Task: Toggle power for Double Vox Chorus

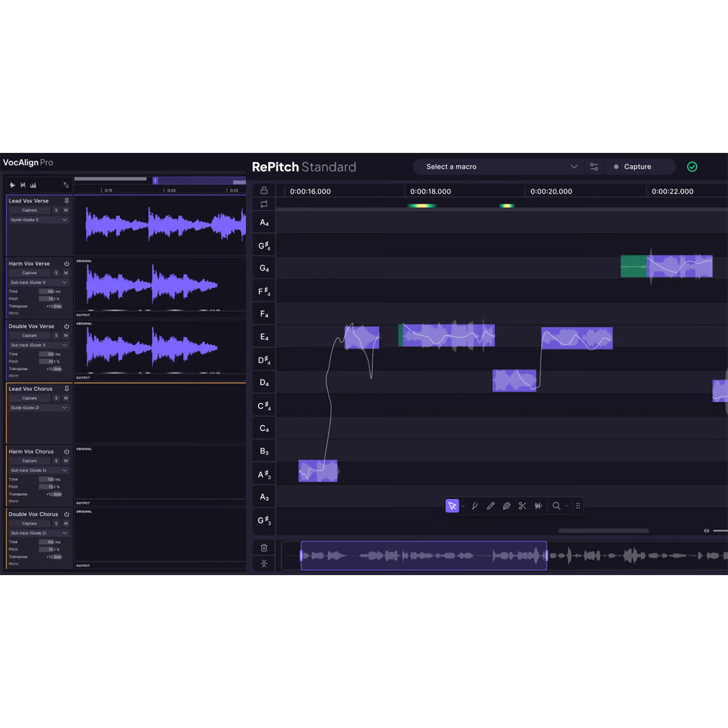Action: pos(66,514)
